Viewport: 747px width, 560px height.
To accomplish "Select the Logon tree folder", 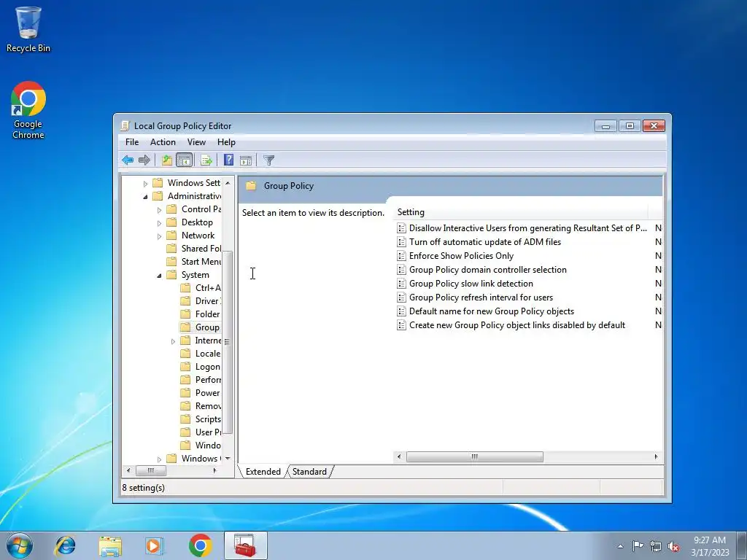I will point(201,367).
